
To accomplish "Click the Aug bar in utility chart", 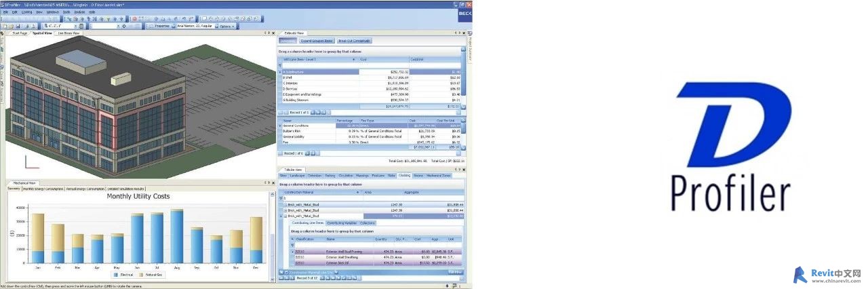I will pyautogui.click(x=177, y=236).
